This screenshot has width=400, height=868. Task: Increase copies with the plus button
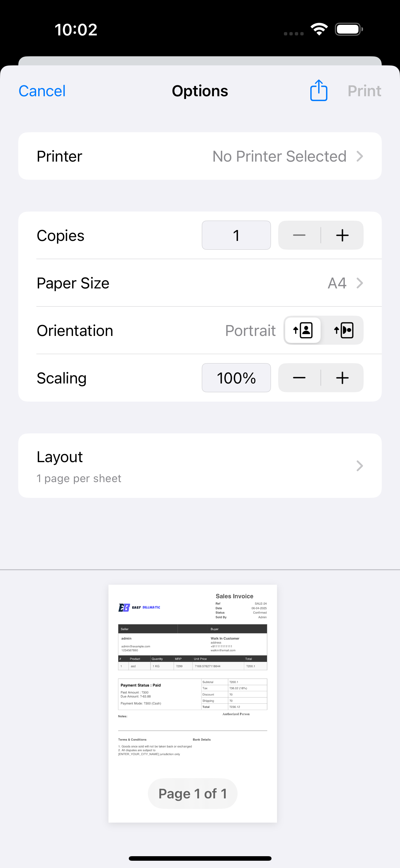[x=342, y=235]
